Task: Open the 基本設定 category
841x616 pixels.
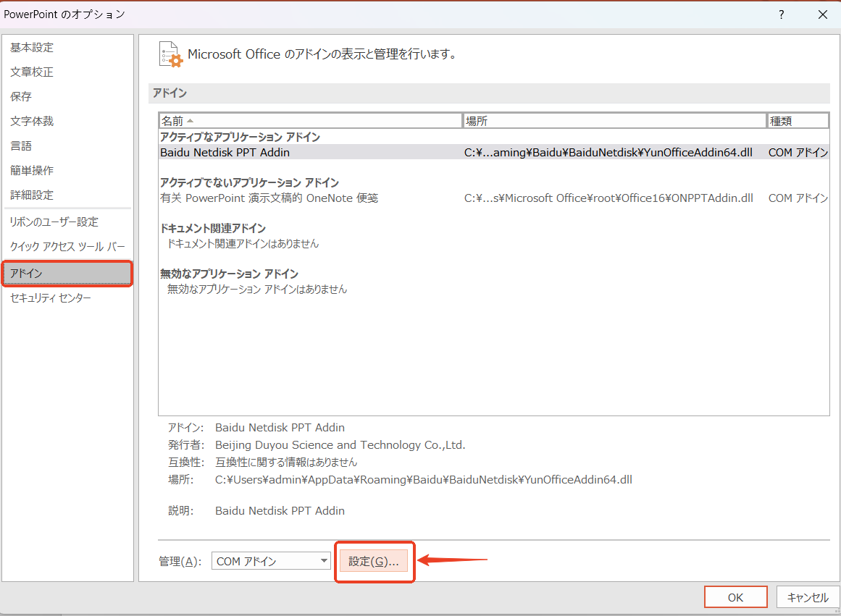Action: [x=32, y=48]
